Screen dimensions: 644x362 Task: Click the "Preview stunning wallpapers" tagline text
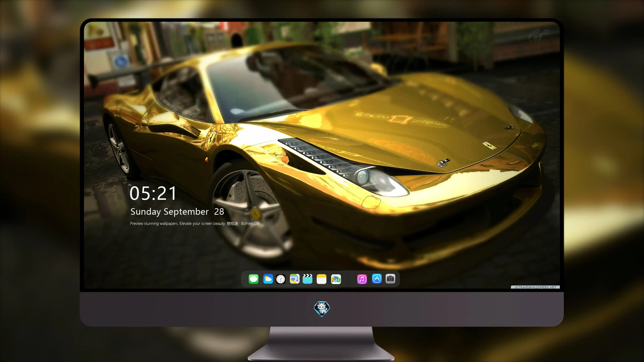(x=195, y=223)
